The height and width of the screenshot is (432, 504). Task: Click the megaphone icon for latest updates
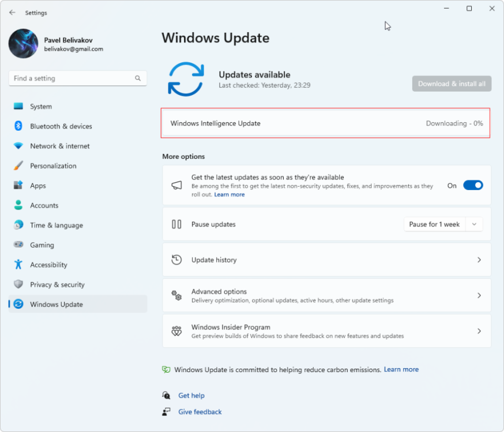pos(176,185)
